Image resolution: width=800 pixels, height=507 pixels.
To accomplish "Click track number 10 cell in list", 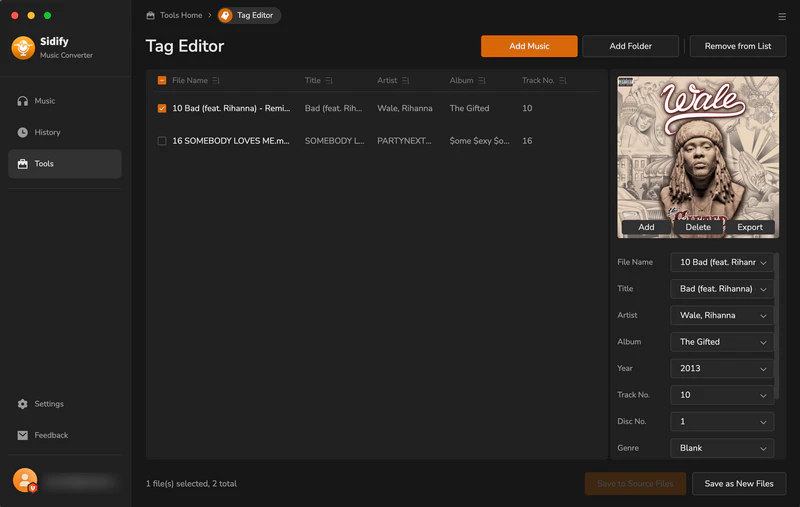I will click(527, 108).
